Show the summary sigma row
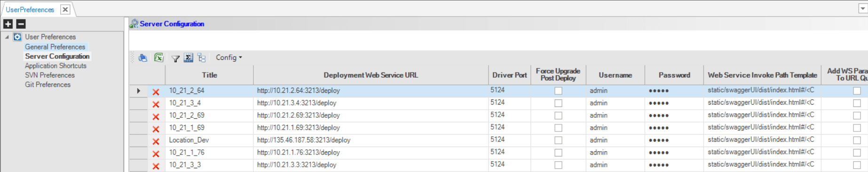The width and height of the screenshot is (868, 172). (x=189, y=57)
